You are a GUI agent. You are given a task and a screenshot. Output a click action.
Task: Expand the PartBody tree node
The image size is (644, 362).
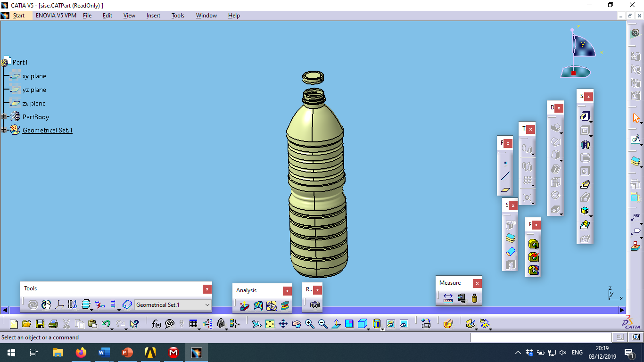[4, 116]
